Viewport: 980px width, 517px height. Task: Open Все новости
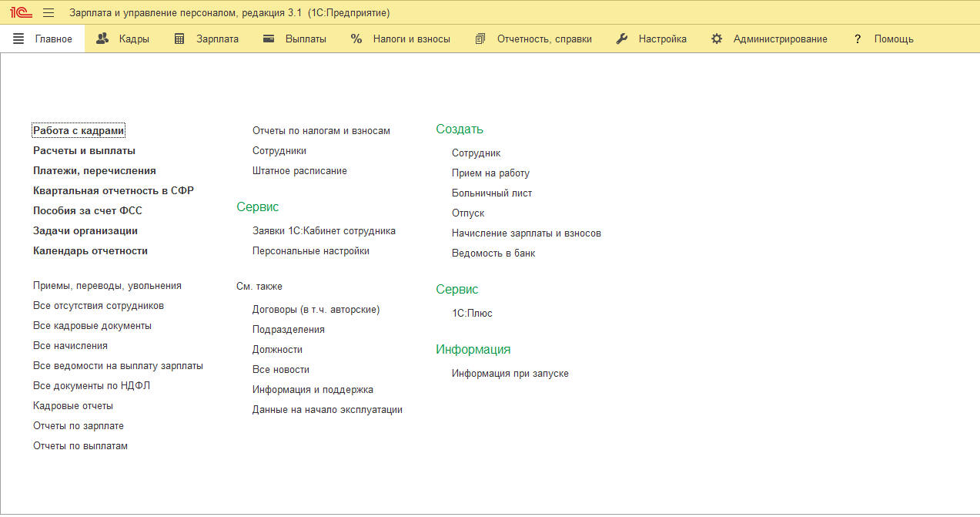tap(281, 370)
